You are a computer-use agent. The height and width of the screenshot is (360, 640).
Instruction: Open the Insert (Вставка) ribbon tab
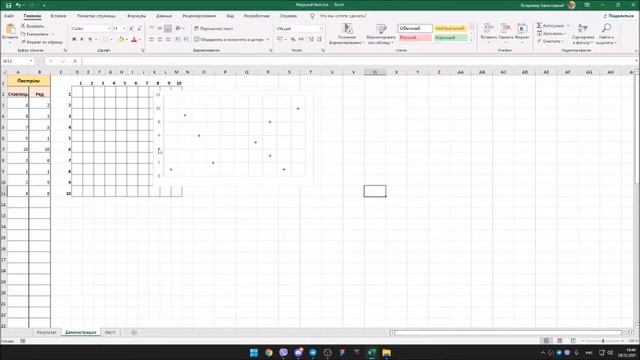pyautogui.click(x=58, y=16)
